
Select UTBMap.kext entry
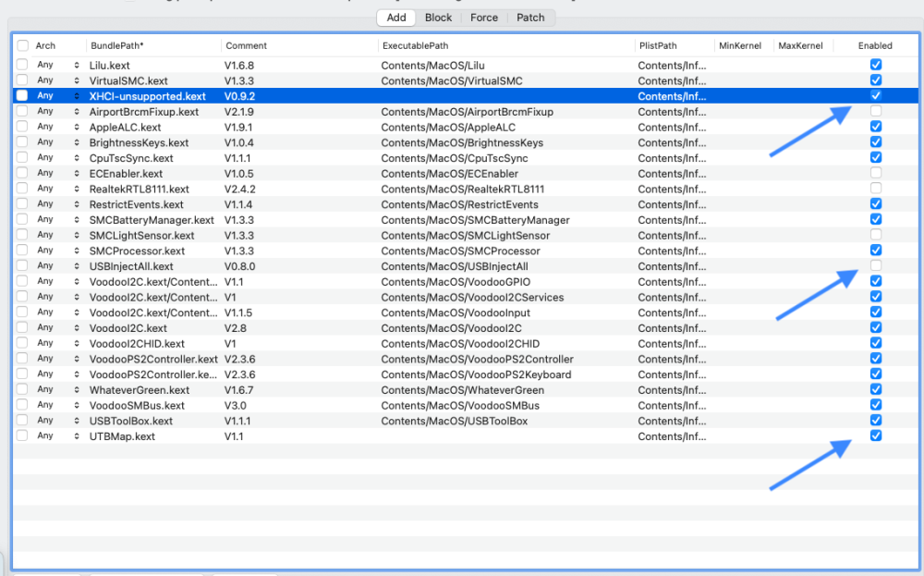point(122,436)
